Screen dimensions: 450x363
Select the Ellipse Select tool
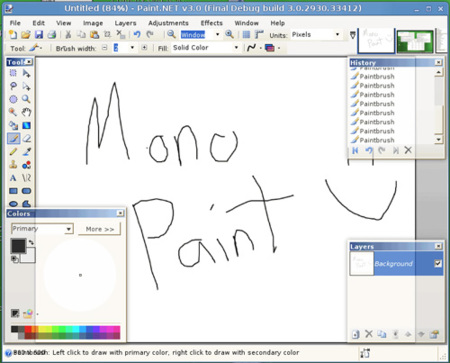tap(13, 99)
